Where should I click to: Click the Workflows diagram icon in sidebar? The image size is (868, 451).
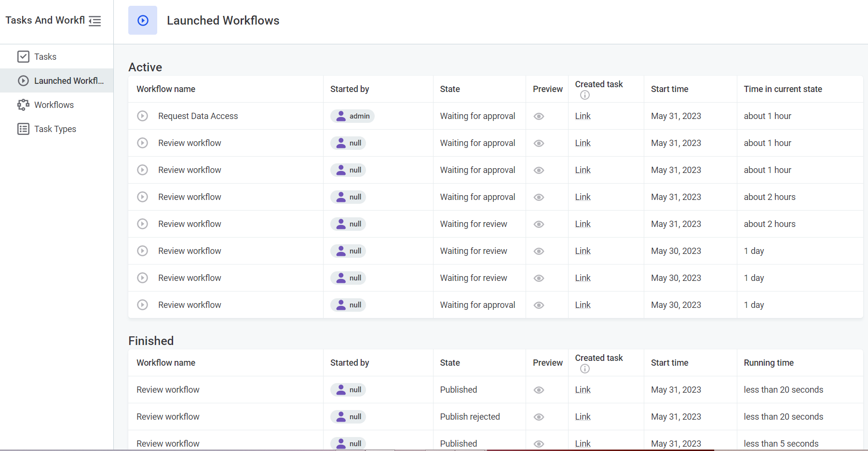pyautogui.click(x=23, y=105)
